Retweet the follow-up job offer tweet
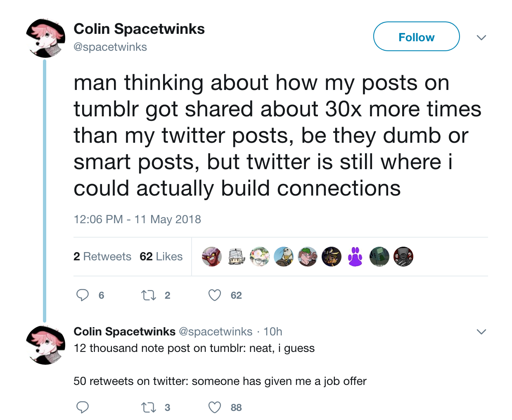 149,407
